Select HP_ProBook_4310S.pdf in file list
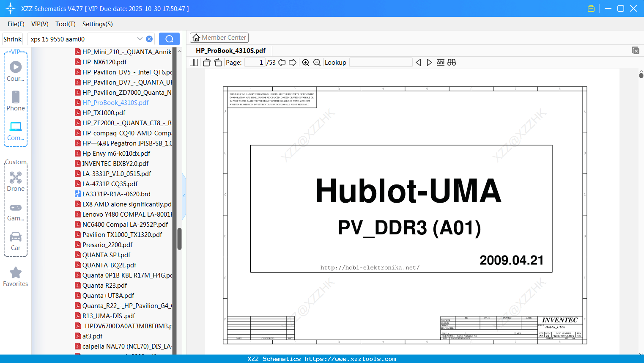644x363 pixels. coord(112,102)
